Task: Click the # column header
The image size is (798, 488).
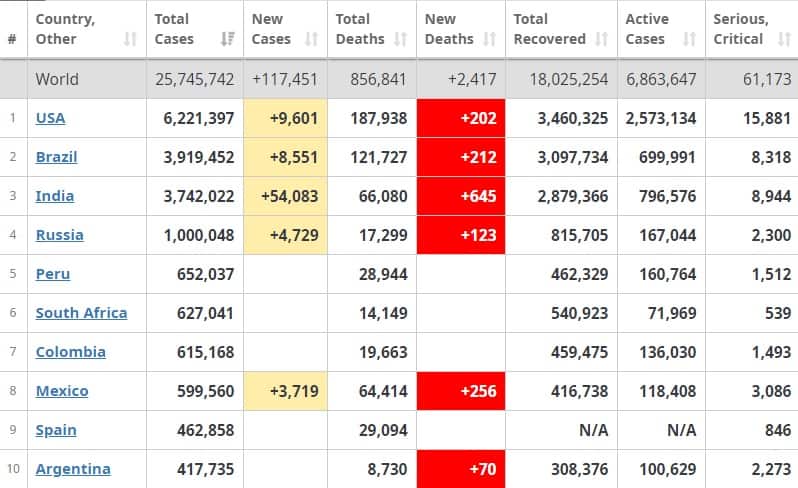Action: pos(12,39)
